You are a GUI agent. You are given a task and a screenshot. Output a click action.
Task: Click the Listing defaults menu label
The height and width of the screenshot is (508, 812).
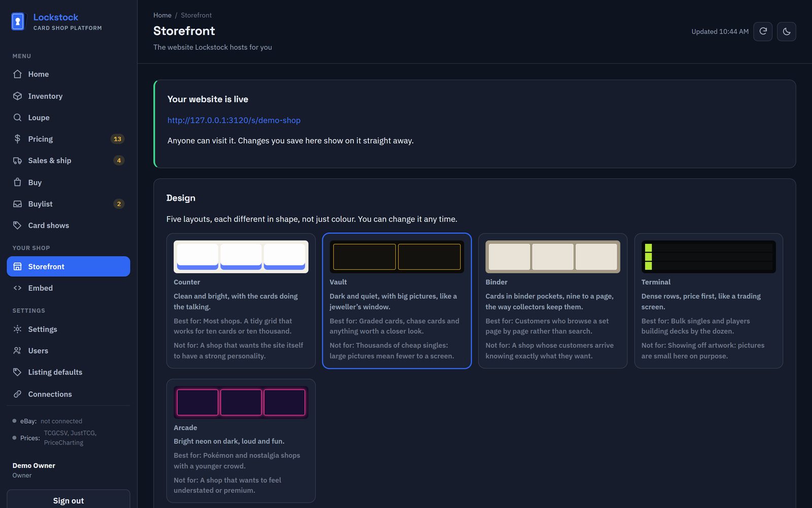(55, 372)
